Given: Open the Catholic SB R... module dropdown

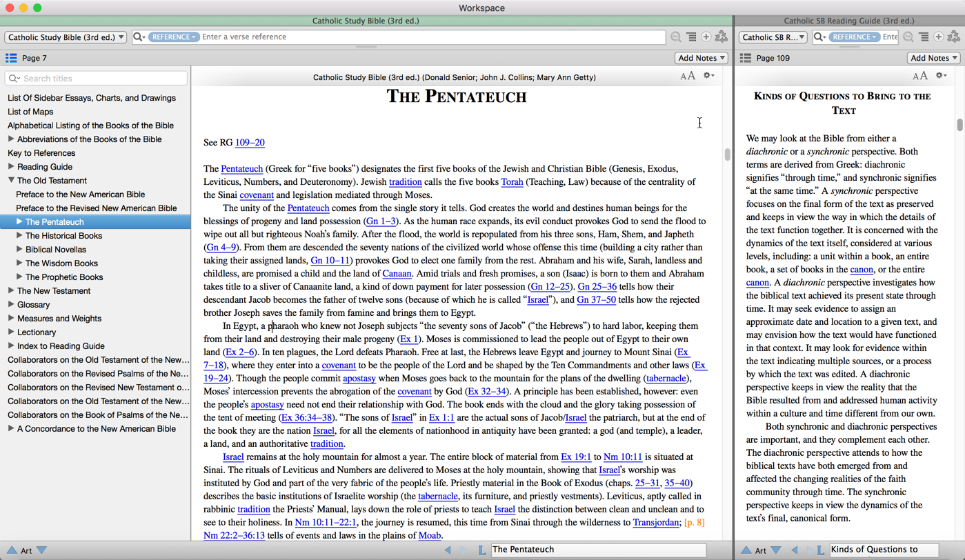Looking at the screenshot, I should click(773, 37).
